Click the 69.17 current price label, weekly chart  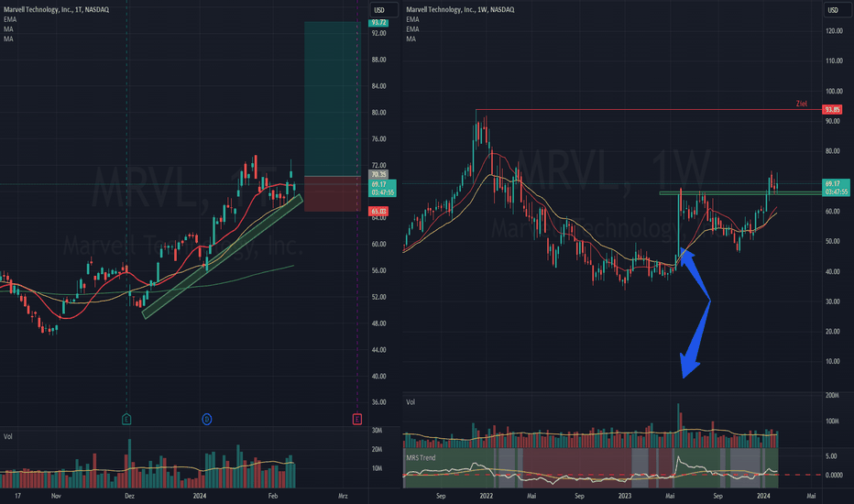tap(836, 188)
